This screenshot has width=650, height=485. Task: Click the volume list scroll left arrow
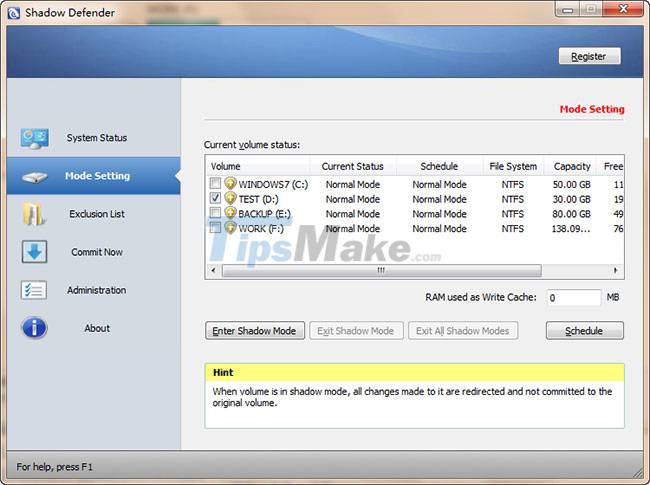[x=213, y=270]
